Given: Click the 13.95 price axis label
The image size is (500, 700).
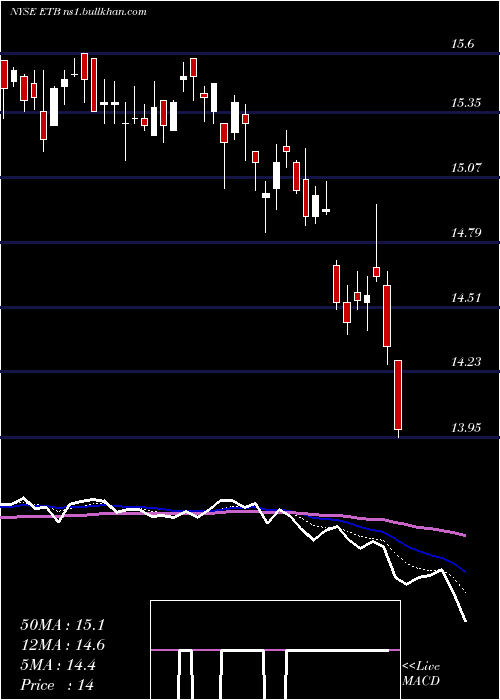Looking at the screenshot, I should coord(467,428).
